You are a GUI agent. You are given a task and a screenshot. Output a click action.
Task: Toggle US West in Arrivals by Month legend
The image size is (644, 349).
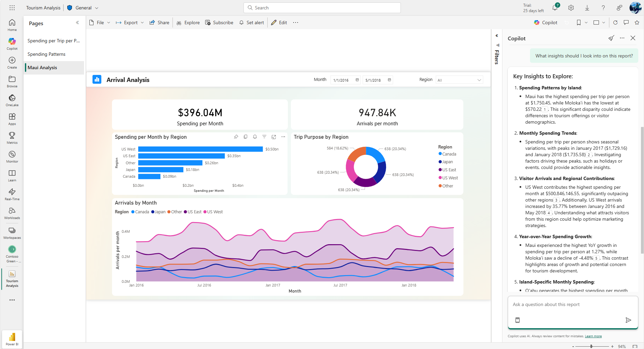[215, 212]
